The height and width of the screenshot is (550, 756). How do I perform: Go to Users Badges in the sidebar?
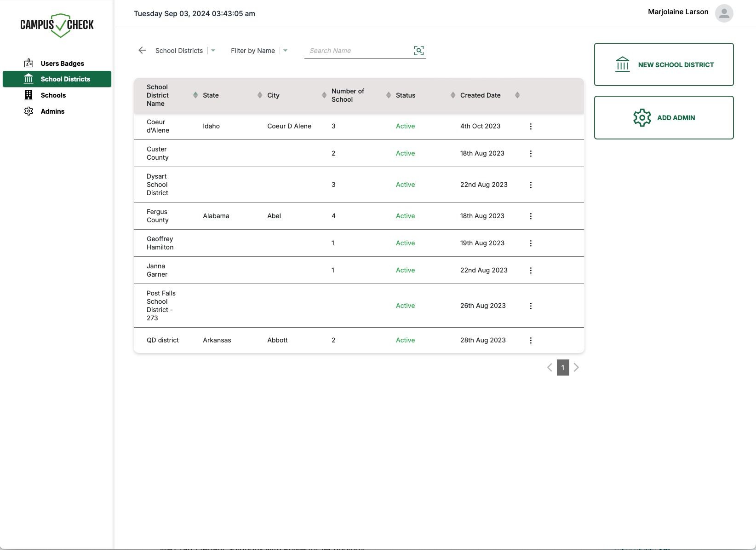(x=62, y=64)
